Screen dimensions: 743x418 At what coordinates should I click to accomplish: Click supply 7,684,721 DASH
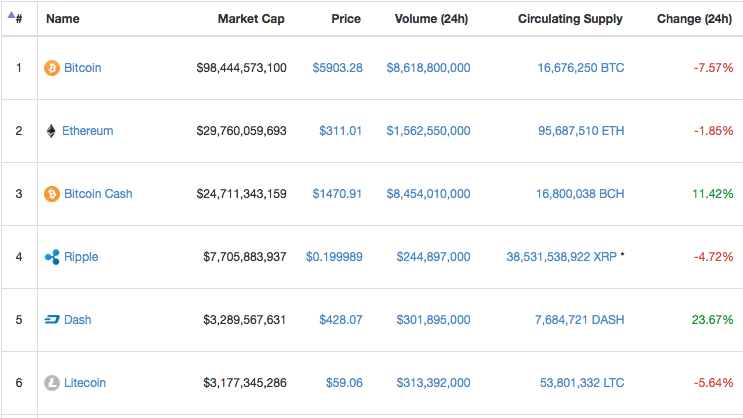(580, 320)
